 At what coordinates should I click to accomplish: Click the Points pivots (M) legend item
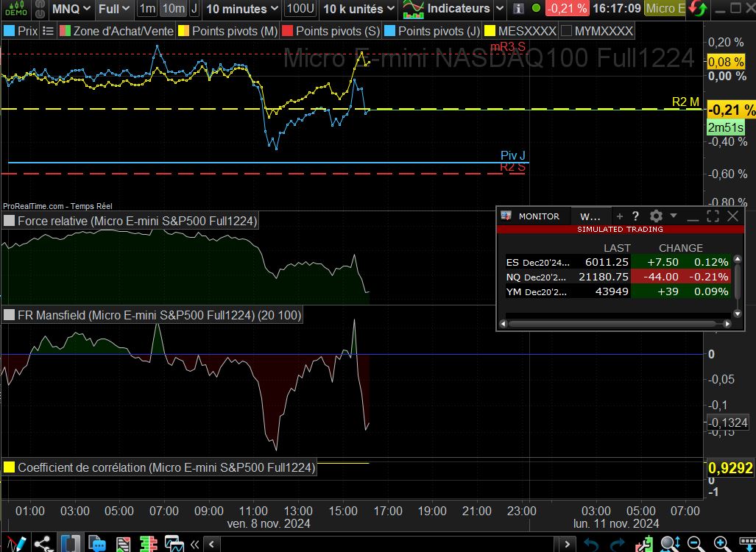(228, 32)
